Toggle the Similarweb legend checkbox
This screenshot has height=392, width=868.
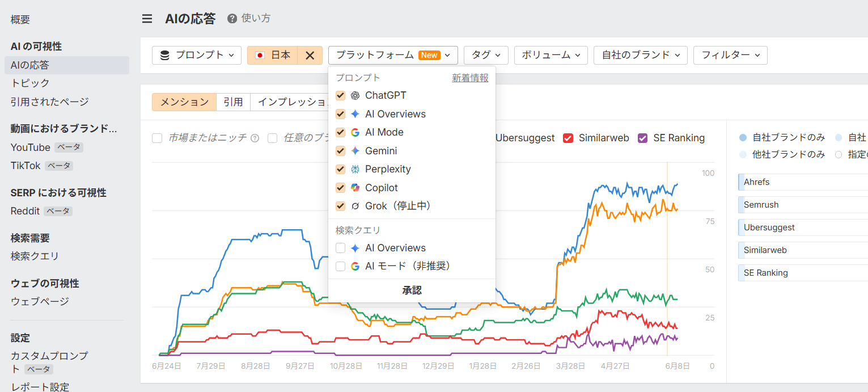pos(568,138)
